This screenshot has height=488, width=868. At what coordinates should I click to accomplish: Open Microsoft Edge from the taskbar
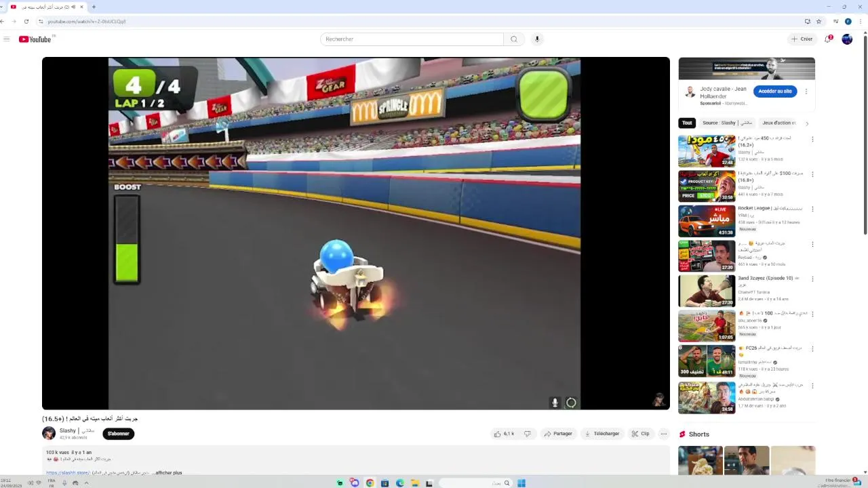point(399,483)
